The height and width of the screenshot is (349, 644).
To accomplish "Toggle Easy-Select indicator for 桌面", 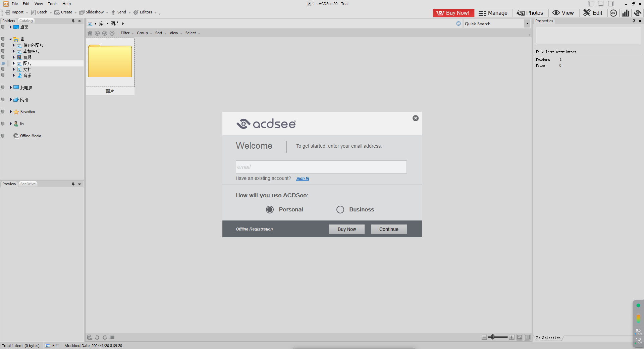I will tap(3, 27).
